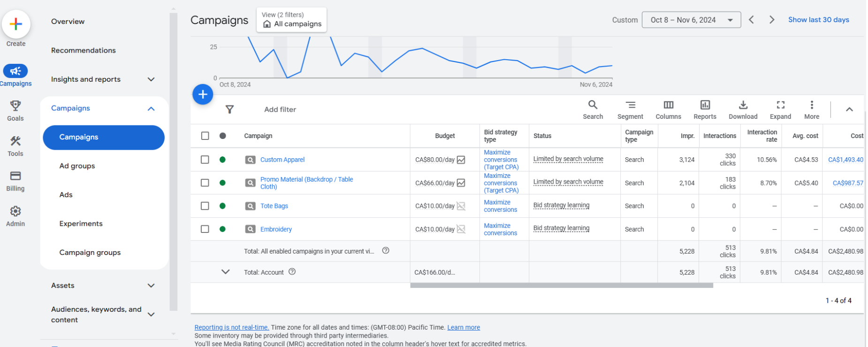Open the Billing card icon
This screenshot has height=347, width=868.
point(15,176)
